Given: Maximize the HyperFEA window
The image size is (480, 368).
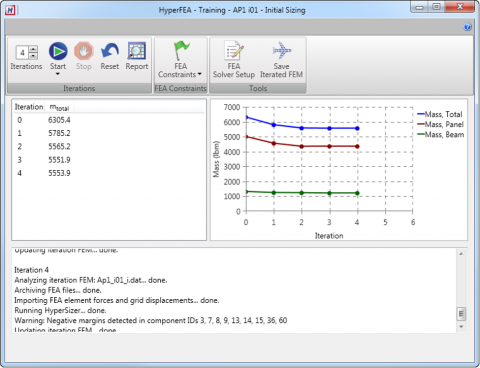Looking at the screenshot, I should (x=436, y=7).
